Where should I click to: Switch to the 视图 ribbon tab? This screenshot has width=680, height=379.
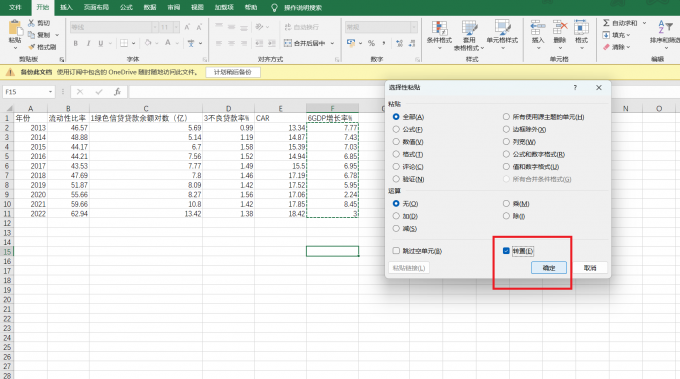tap(197, 7)
